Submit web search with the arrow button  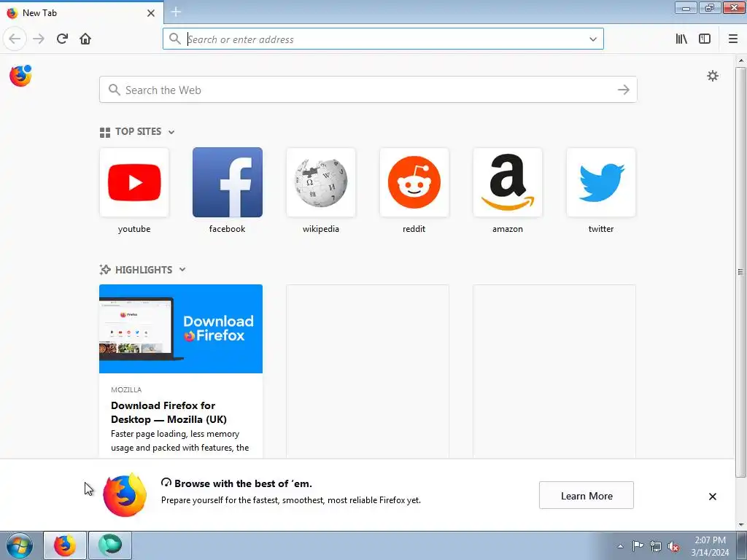tap(624, 90)
